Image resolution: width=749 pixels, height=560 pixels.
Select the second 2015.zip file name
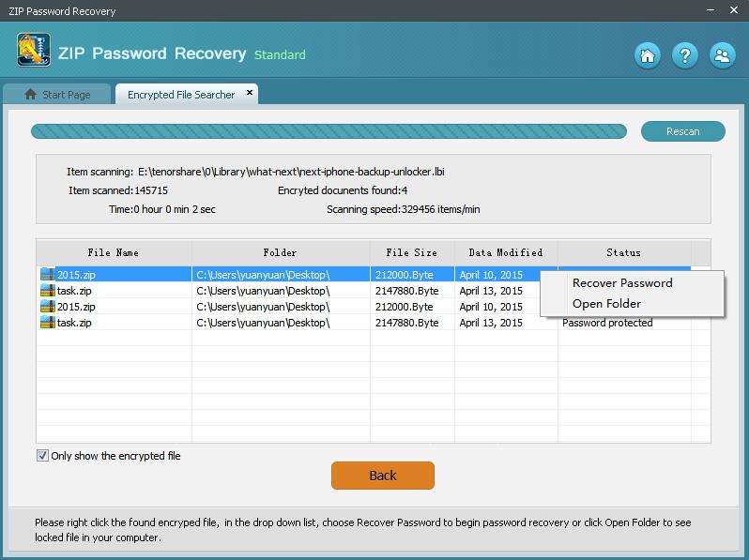pos(76,307)
